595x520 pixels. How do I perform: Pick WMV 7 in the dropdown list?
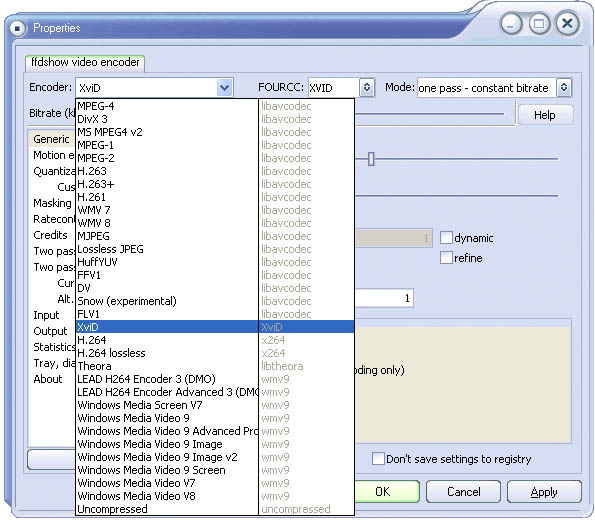pos(215,210)
